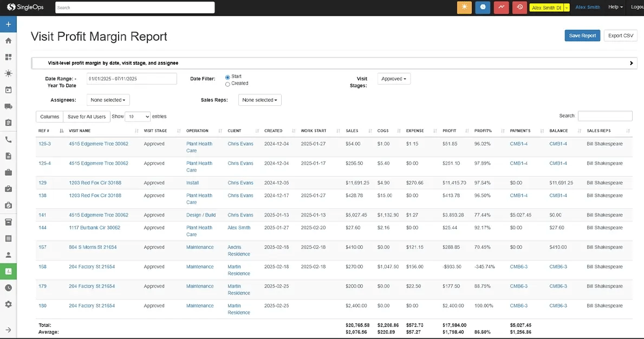Click the truck icon in left sidebar

click(x=8, y=106)
